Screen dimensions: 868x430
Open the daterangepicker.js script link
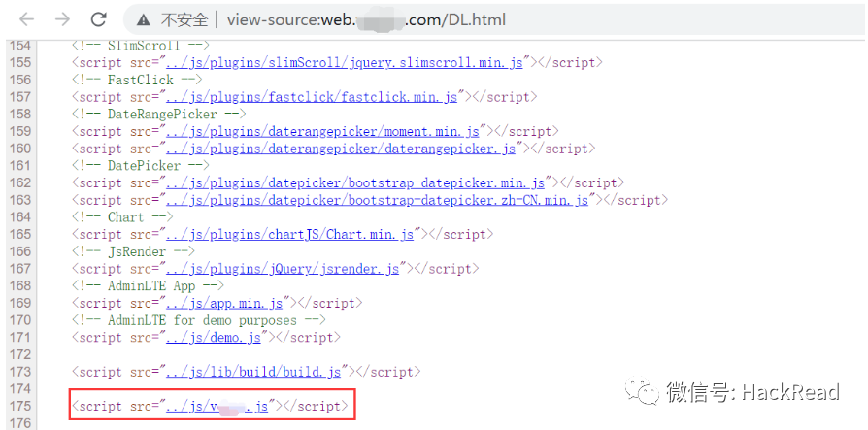(341, 149)
